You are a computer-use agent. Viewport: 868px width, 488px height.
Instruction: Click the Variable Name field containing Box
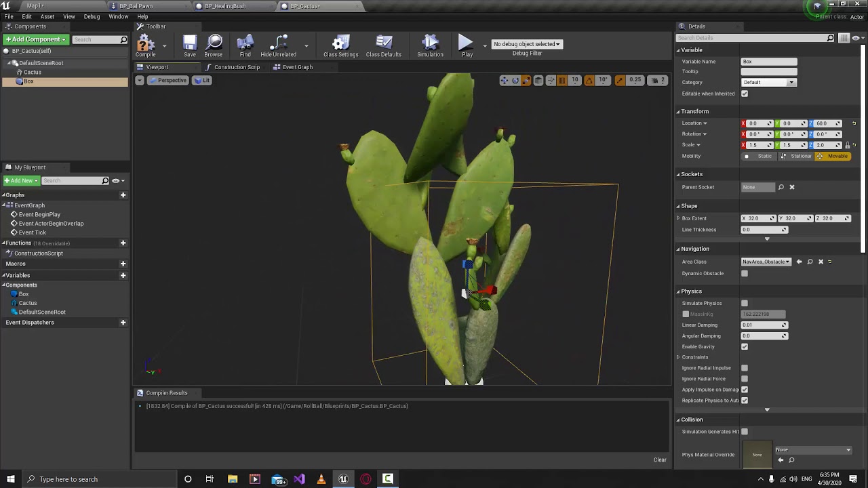[x=769, y=62]
